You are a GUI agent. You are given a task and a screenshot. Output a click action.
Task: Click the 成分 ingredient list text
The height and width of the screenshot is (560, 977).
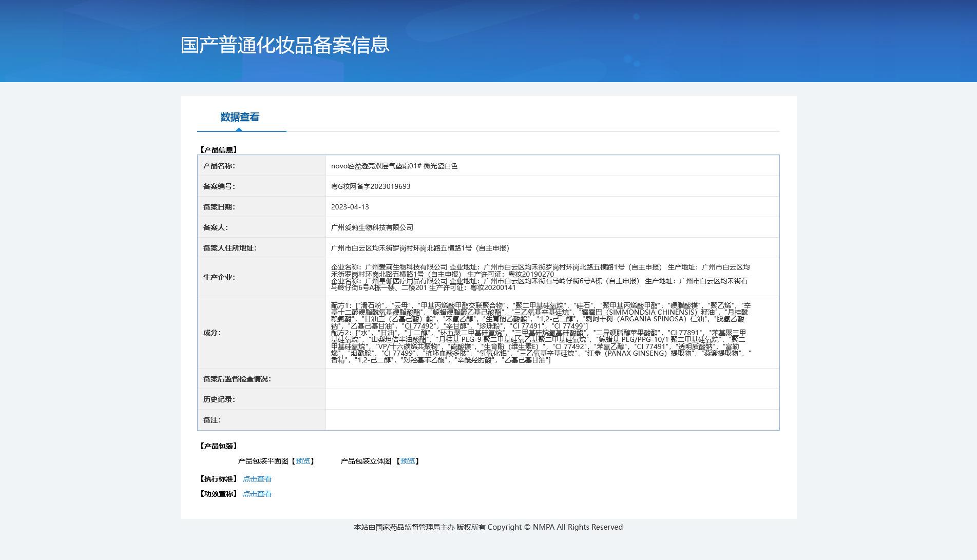(x=539, y=333)
